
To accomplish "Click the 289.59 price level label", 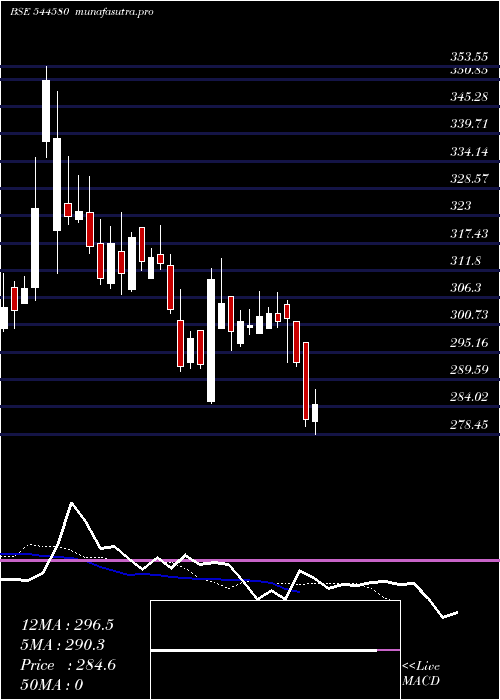I will click(468, 370).
